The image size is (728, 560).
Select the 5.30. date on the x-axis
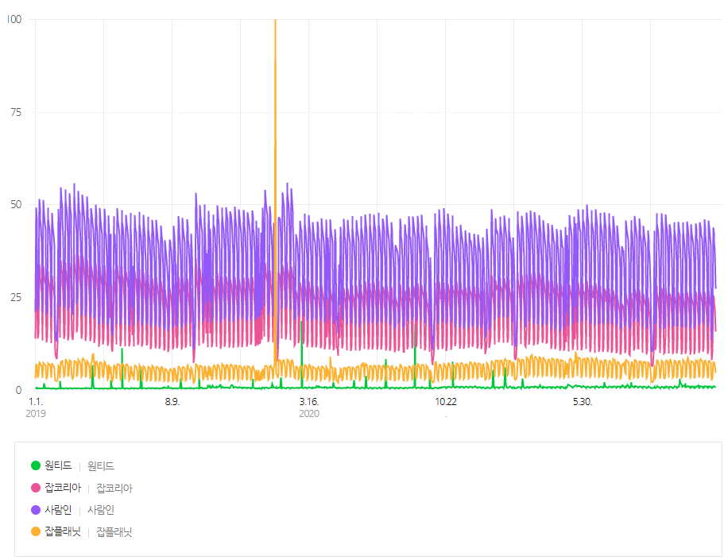pyautogui.click(x=583, y=402)
